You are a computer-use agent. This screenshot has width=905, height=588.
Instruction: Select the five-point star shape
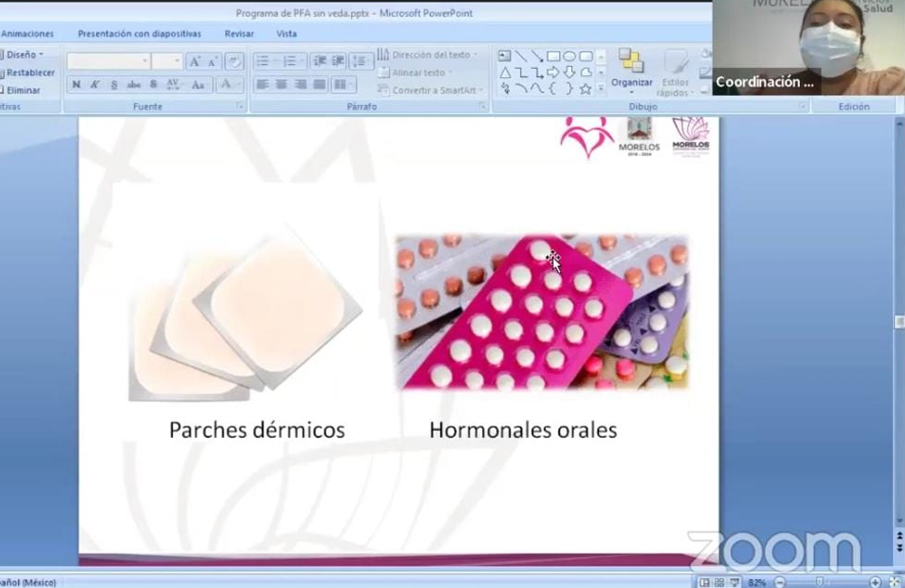click(x=586, y=89)
